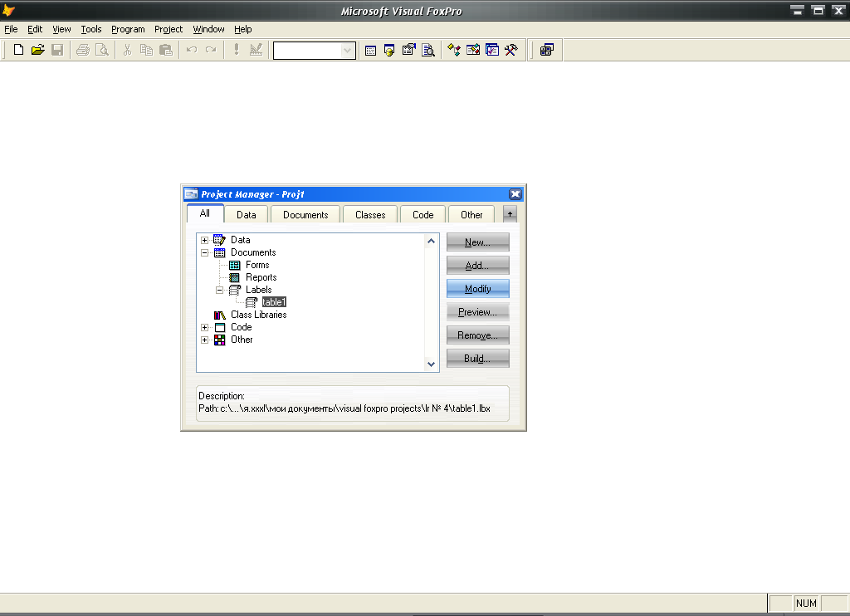Open the database dropdown in toolbar

pyautogui.click(x=347, y=51)
